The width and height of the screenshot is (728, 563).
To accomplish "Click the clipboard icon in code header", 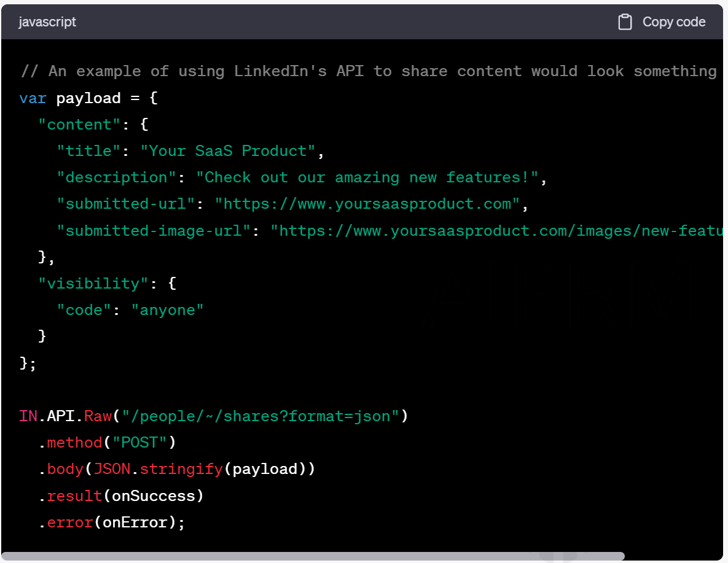I will point(625,22).
